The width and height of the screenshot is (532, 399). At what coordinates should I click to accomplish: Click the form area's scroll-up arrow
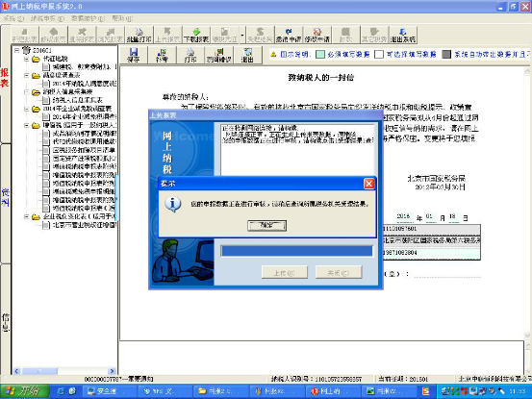pyautogui.click(x=527, y=71)
